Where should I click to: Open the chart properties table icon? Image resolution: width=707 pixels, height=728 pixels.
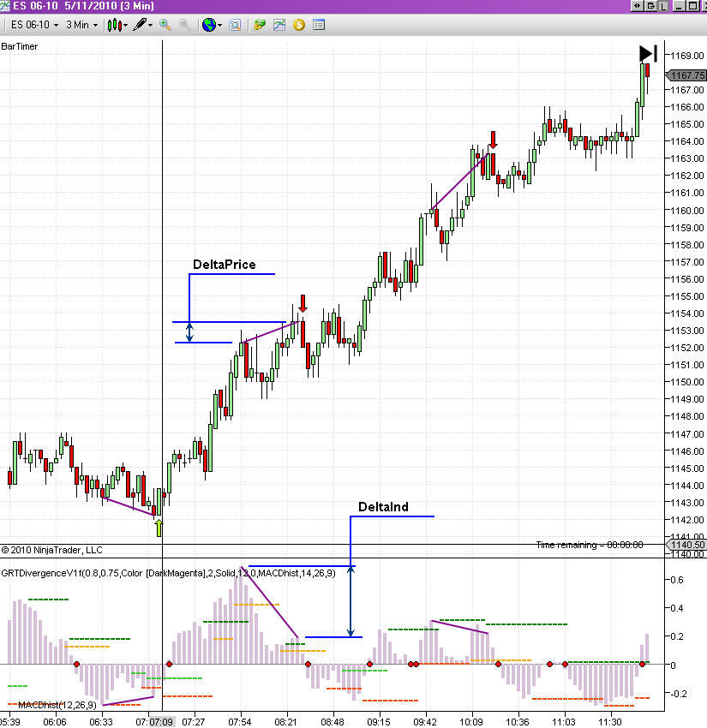point(319,25)
